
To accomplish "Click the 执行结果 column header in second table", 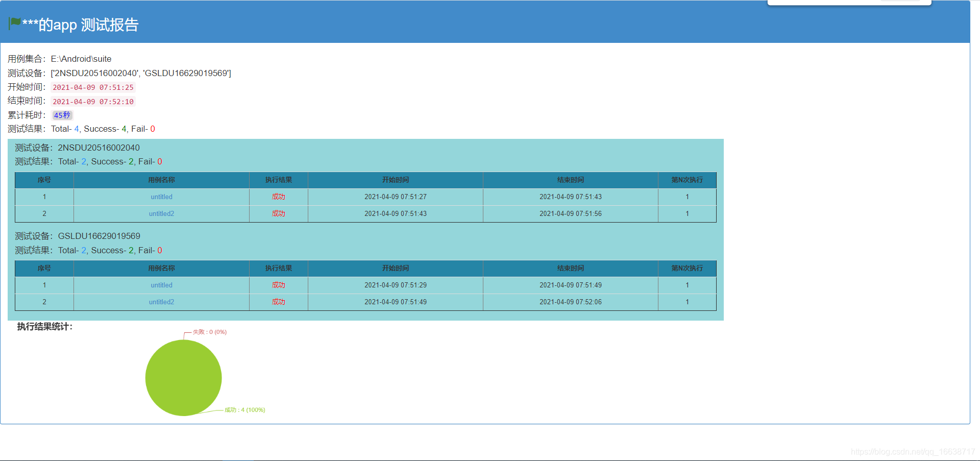I will click(279, 269).
